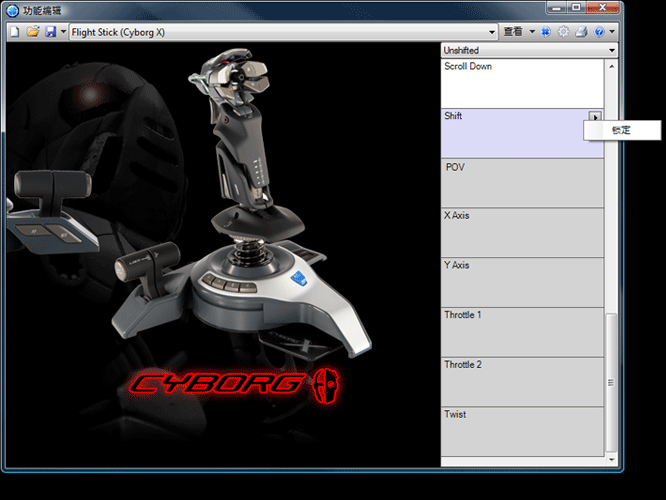This screenshot has height=500, width=666.
Task: Click the arrow button in the Shift cell
Action: pyautogui.click(x=595, y=117)
